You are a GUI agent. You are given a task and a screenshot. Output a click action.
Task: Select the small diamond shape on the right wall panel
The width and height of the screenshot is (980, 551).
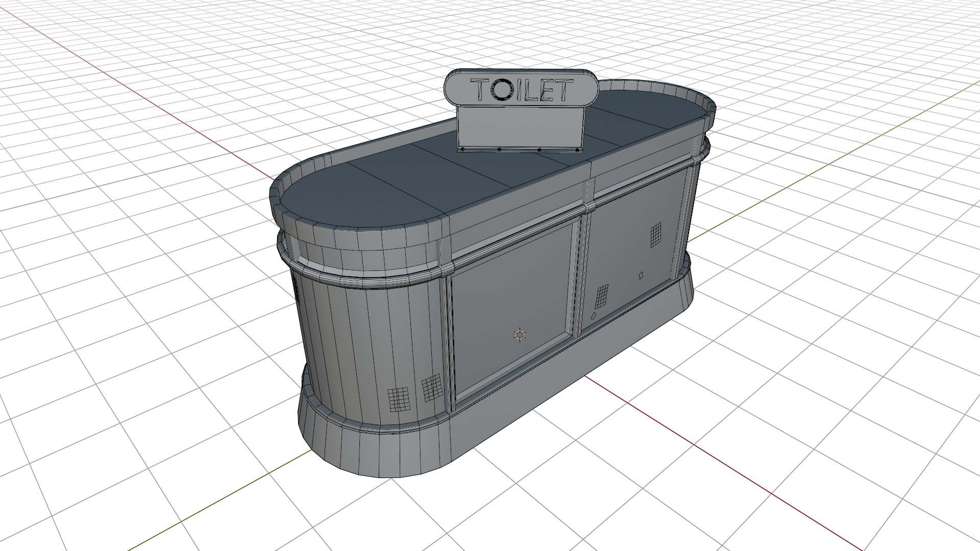pyautogui.click(x=641, y=275)
